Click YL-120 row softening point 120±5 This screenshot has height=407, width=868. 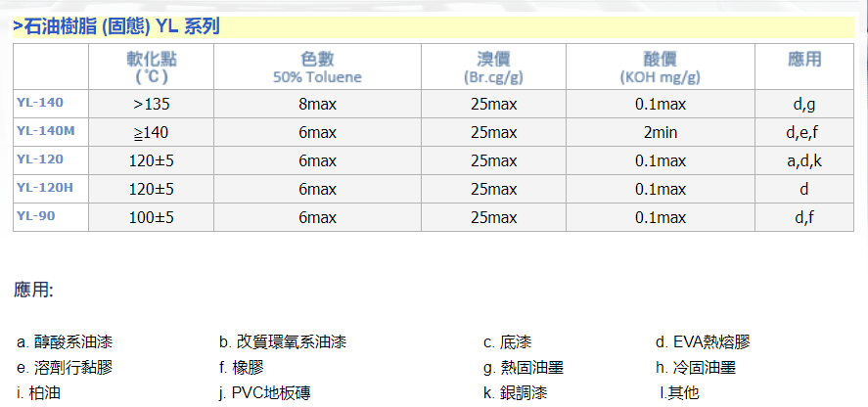pyautogui.click(x=151, y=160)
